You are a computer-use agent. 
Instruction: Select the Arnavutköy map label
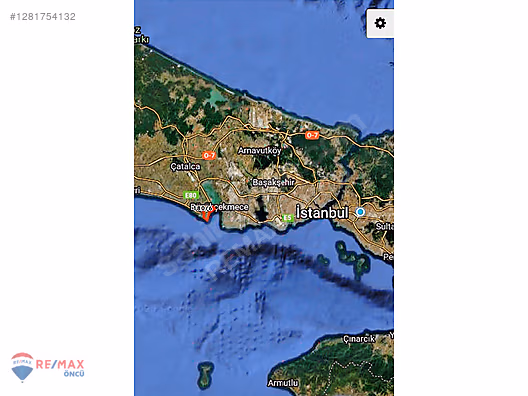[x=259, y=151]
